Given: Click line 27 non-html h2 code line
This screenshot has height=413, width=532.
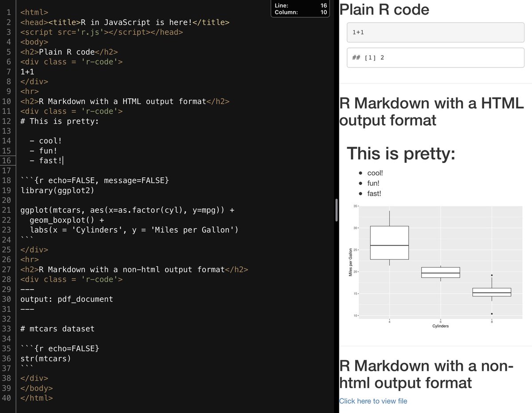Looking at the screenshot, I should tap(134, 269).
